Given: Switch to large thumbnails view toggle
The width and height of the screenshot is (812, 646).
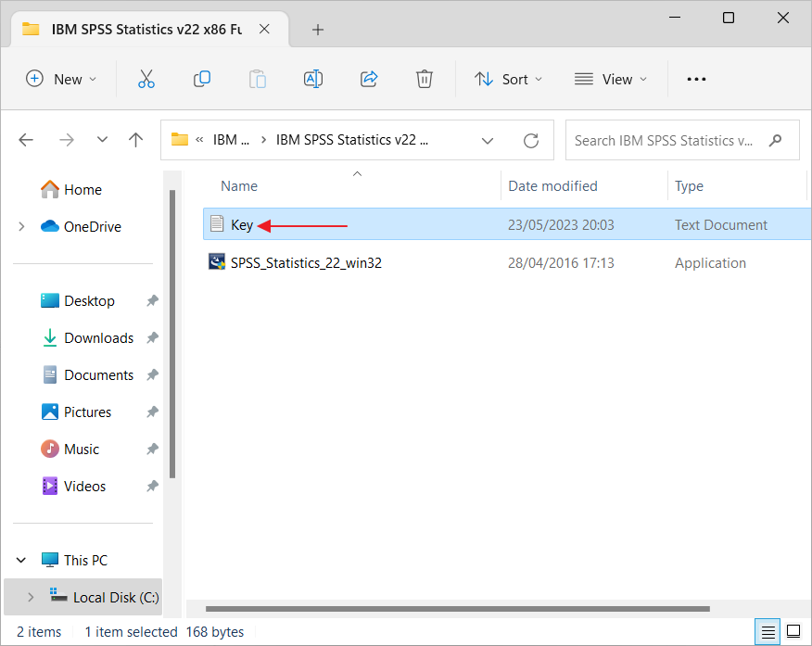Looking at the screenshot, I should (793, 632).
